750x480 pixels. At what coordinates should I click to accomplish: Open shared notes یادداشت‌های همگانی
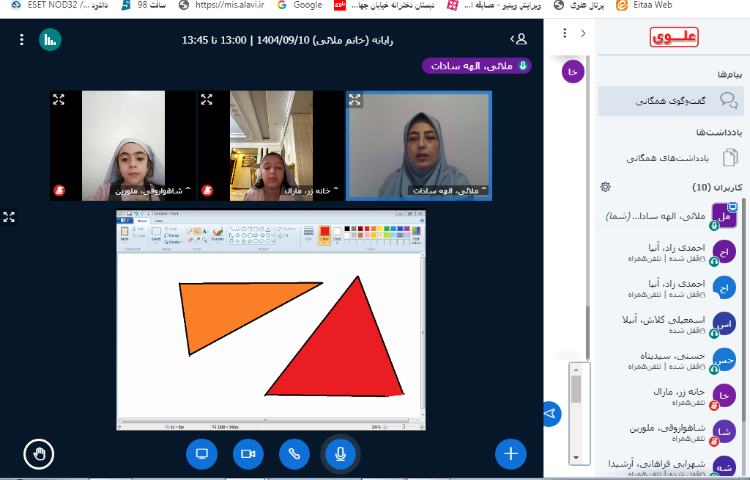672,157
